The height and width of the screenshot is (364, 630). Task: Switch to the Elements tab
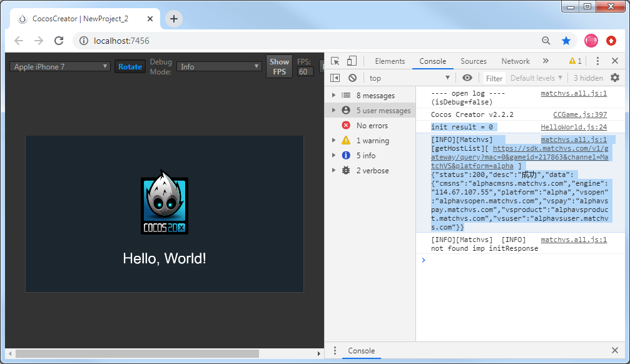pyautogui.click(x=390, y=61)
